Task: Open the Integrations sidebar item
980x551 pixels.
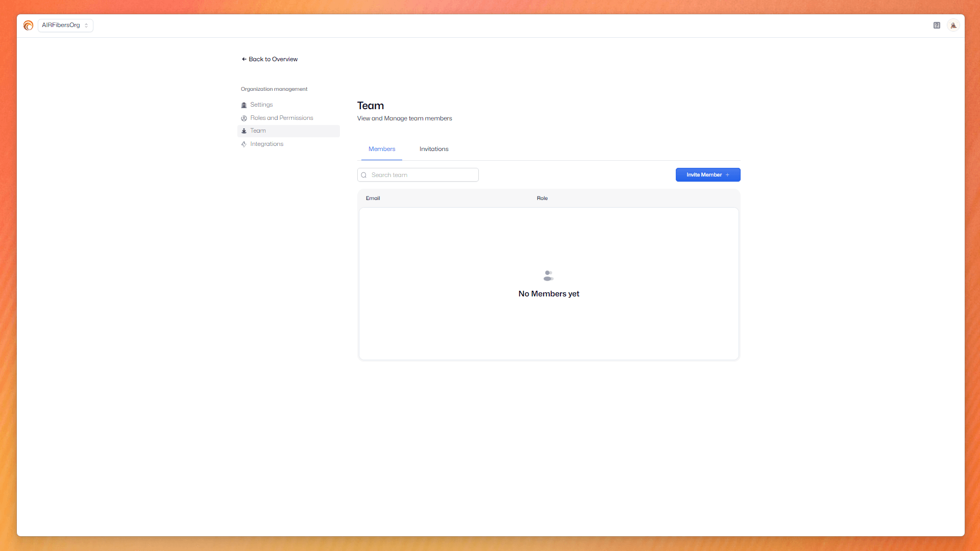Action: click(x=266, y=144)
